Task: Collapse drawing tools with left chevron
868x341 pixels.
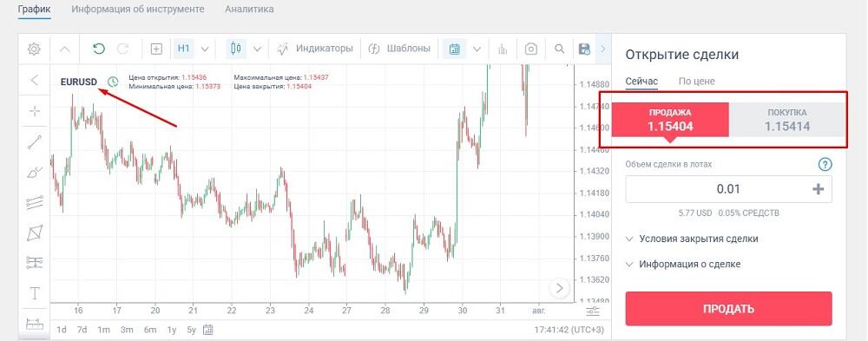Action: click(35, 81)
